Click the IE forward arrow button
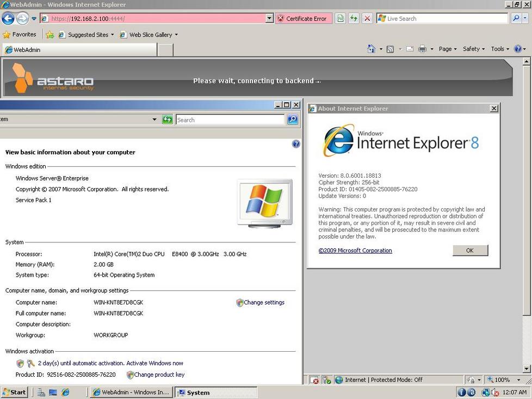Viewport: 532px width, 399px height. 23,18
